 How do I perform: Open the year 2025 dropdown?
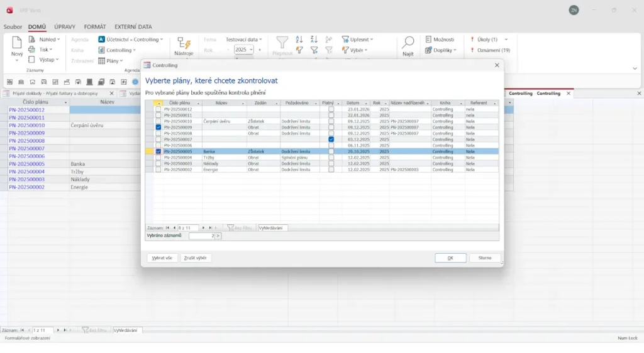[251, 50]
